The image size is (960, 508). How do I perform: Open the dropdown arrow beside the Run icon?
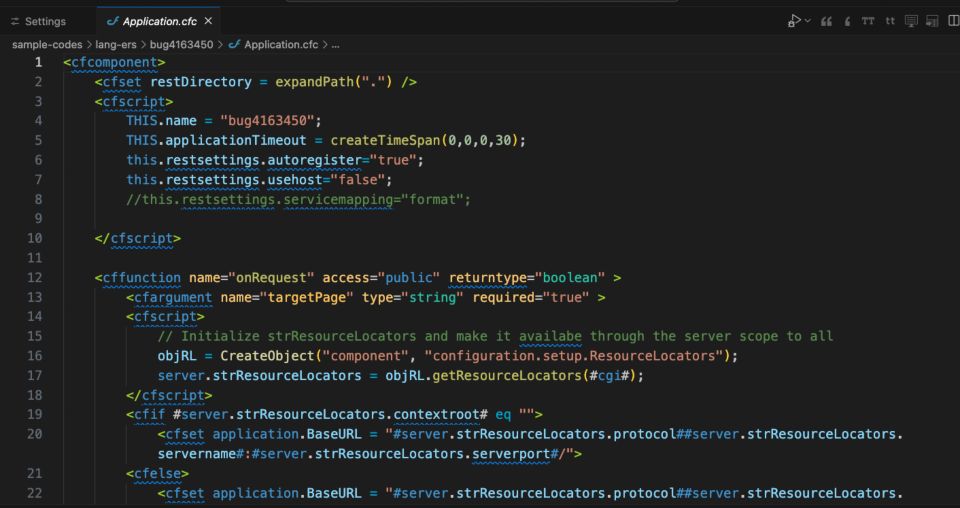tap(808, 21)
